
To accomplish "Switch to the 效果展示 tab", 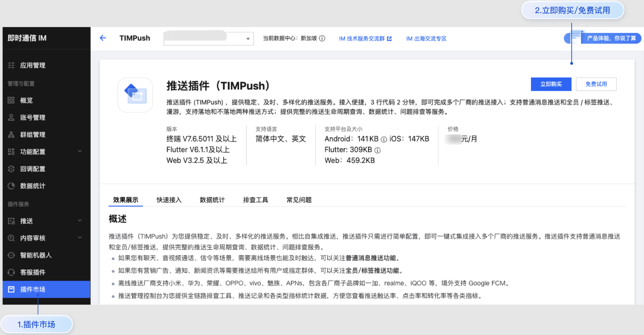I will click(x=126, y=200).
